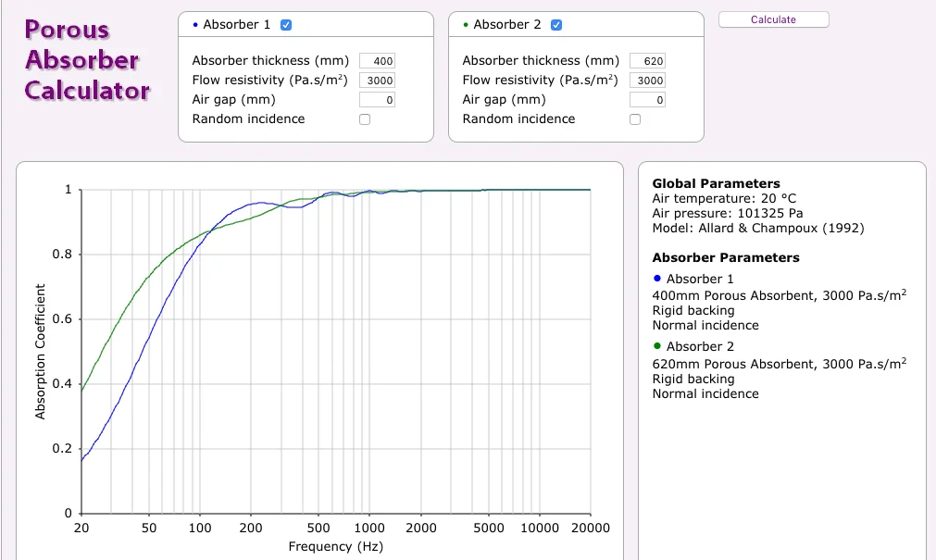Viewport: 936px width, 560px height.
Task: Click green Absorber 2 legend bullet in parameters
Action: [x=657, y=345]
